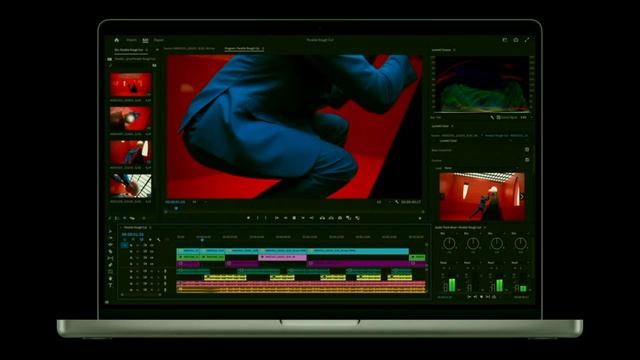
Task: Jump to the In point
Action: click(x=277, y=218)
